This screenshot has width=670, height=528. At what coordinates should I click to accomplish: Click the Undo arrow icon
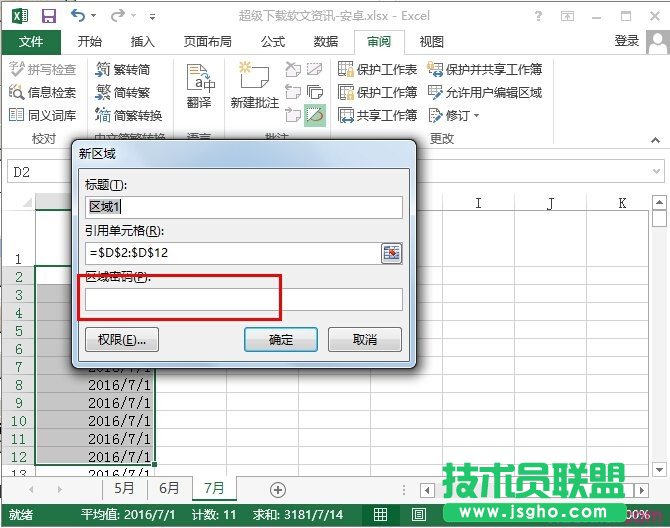tap(78, 15)
